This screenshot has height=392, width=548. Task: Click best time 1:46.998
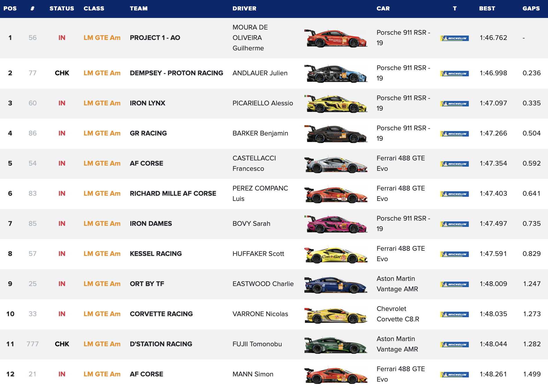pos(493,73)
